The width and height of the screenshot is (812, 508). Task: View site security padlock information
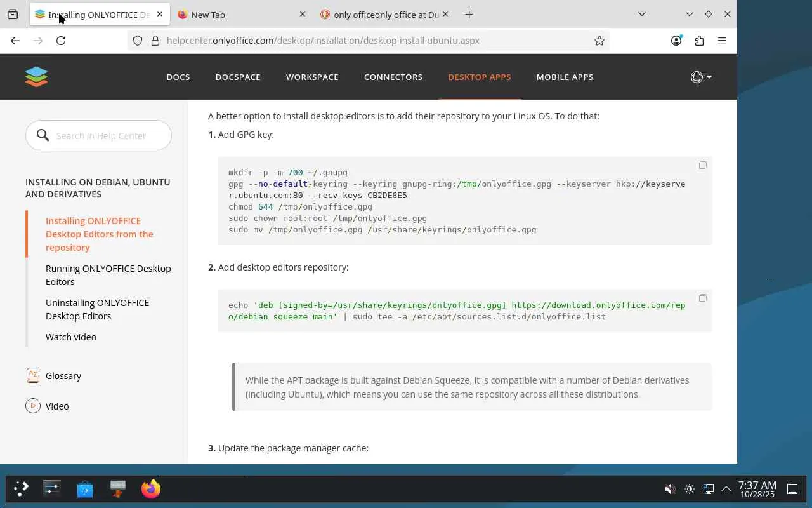point(155,41)
